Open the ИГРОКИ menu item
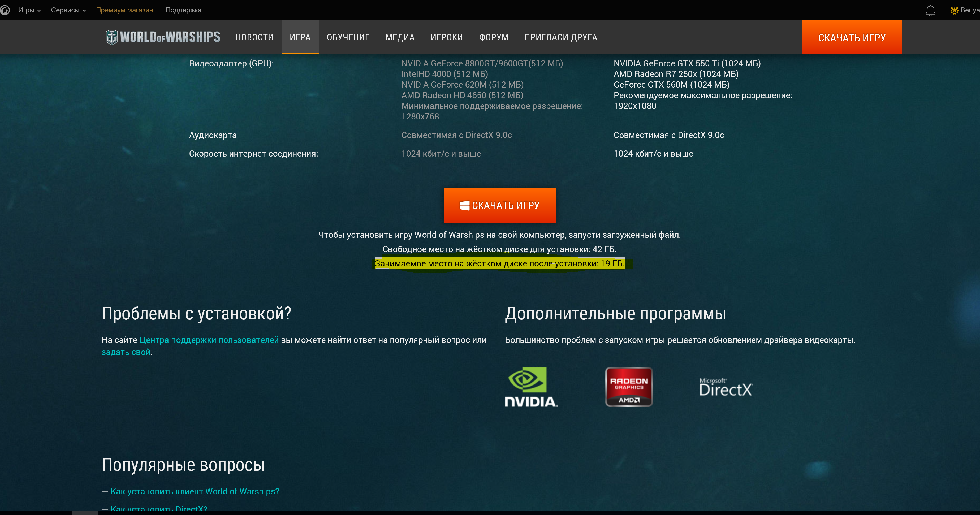 [x=447, y=37]
